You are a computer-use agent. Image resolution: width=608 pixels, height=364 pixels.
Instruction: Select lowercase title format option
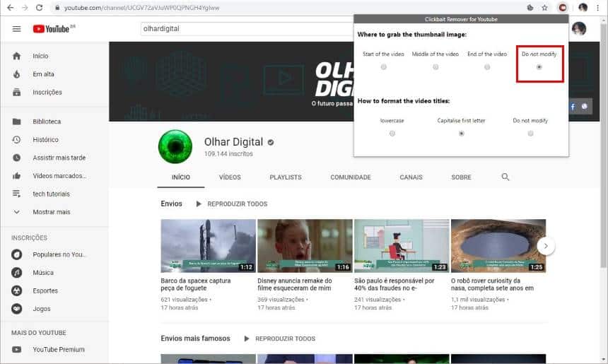pos(392,134)
